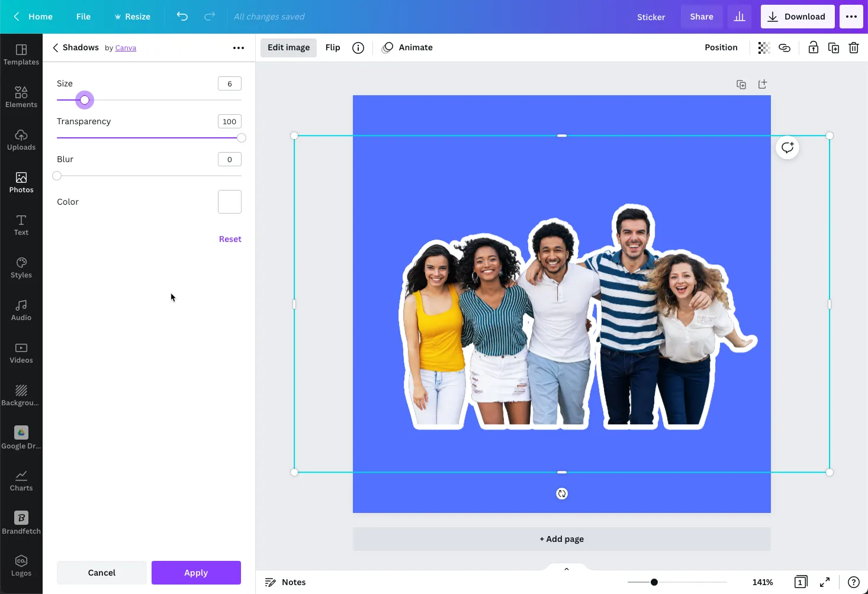
Task: Open the Elements panel
Action: tap(21, 96)
